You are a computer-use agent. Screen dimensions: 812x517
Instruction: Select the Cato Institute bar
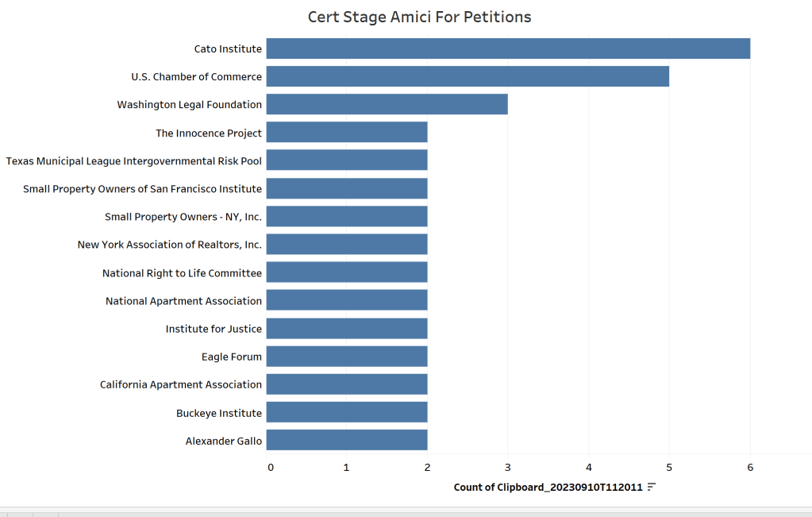pyautogui.click(x=508, y=48)
